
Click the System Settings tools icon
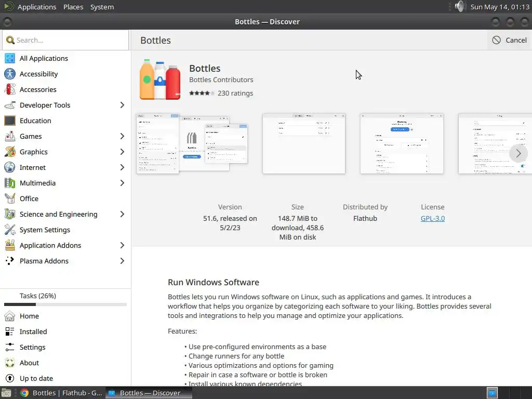pos(10,230)
